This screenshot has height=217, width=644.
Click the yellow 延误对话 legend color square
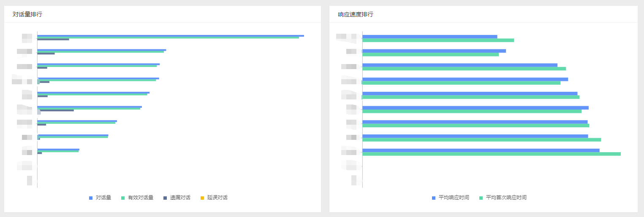tap(202, 198)
